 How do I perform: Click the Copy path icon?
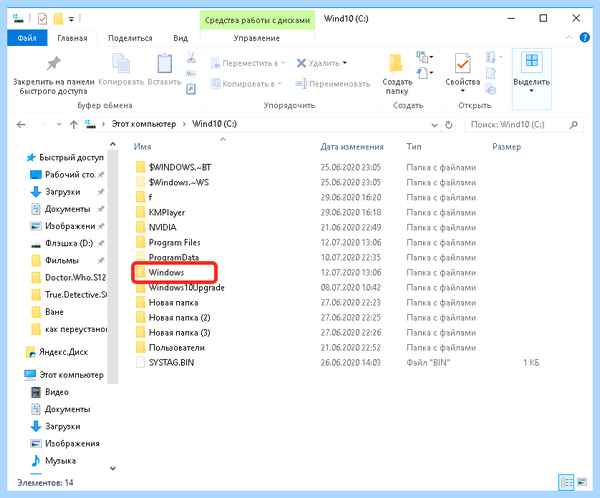[191, 73]
